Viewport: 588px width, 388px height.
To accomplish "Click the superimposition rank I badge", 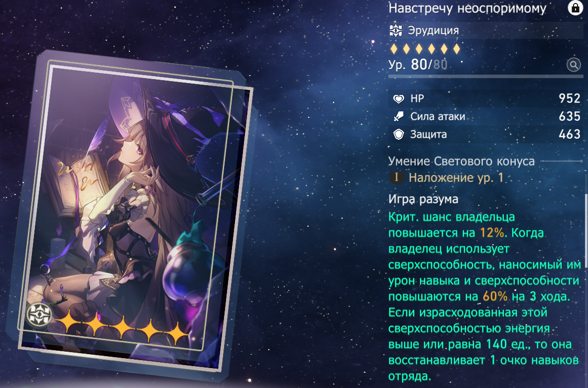I will click(x=396, y=178).
